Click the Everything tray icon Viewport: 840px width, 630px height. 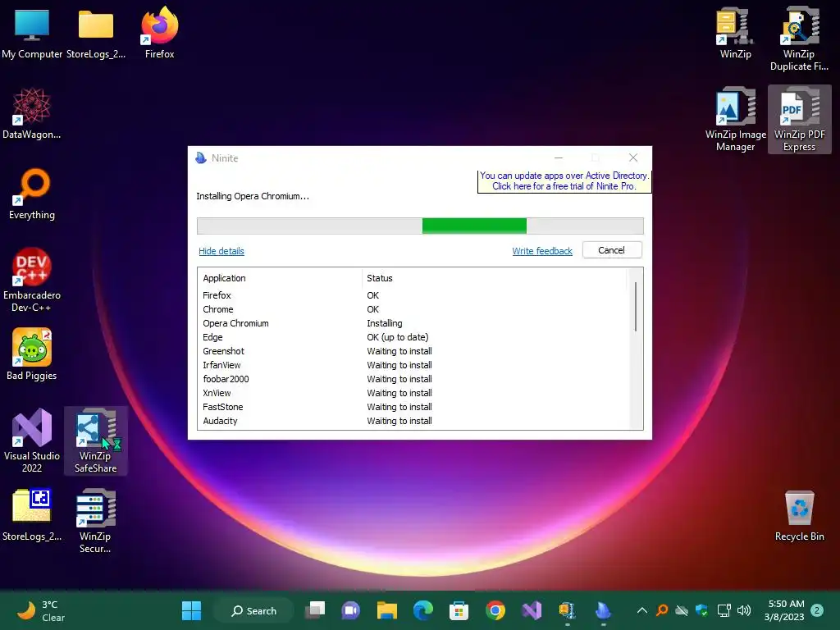pyautogui.click(x=662, y=610)
